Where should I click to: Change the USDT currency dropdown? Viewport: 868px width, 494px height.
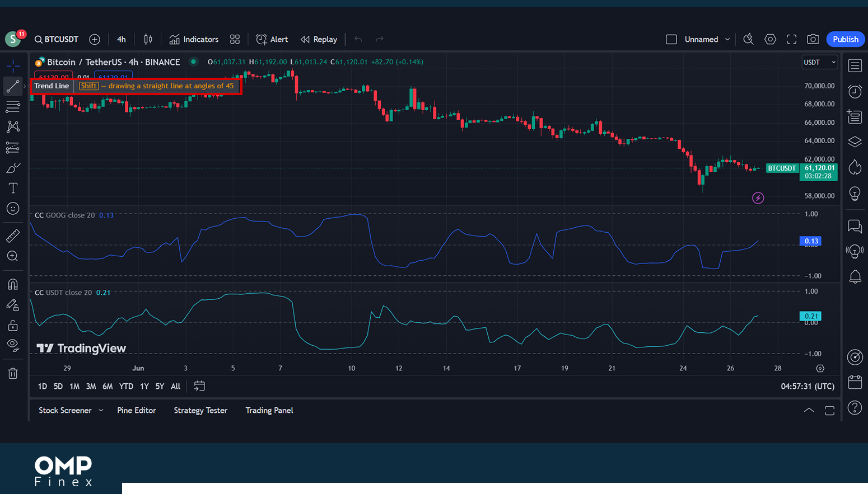(820, 62)
